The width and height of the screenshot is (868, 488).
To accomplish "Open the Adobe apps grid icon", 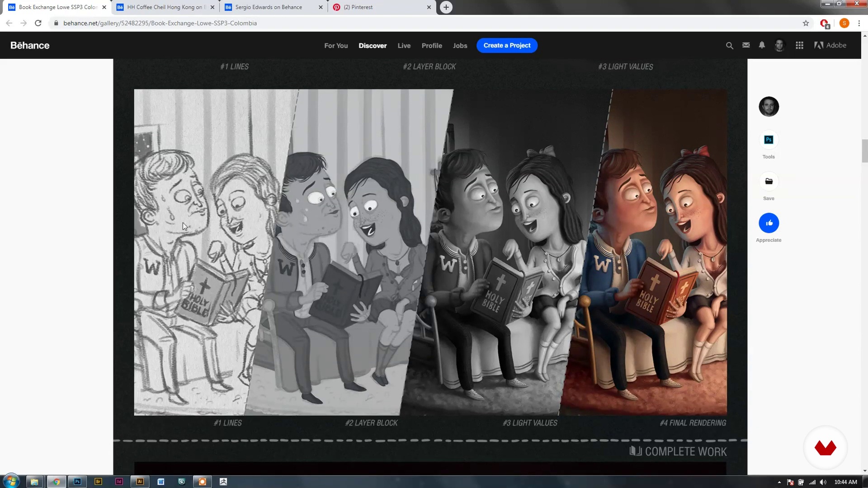I will (x=799, y=46).
